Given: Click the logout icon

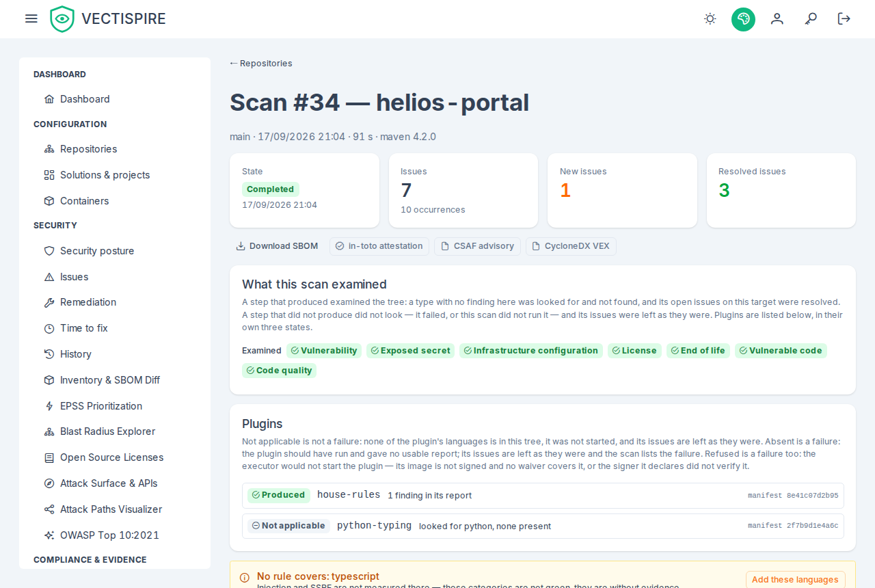Looking at the screenshot, I should tap(844, 18).
